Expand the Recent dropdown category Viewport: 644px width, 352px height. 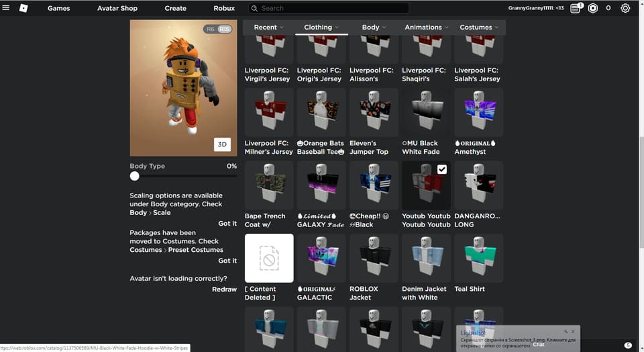[268, 28]
